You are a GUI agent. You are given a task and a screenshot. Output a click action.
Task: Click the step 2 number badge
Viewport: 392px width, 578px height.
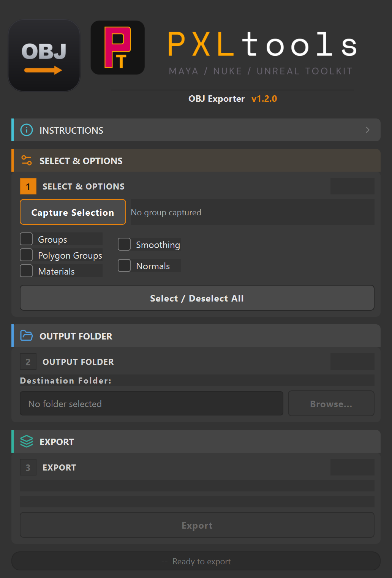click(28, 362)
